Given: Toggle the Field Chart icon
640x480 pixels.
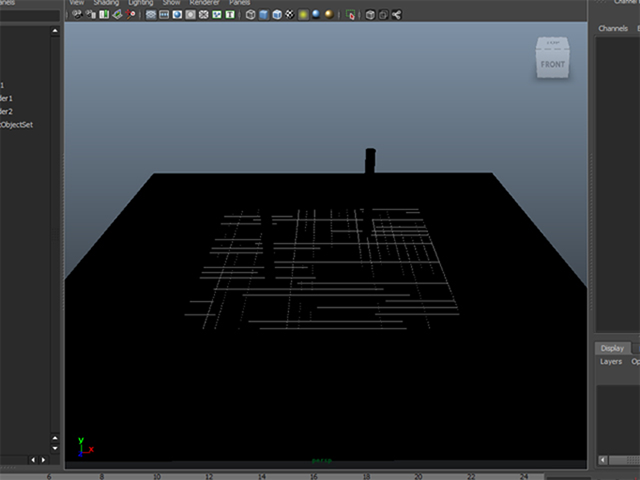Looking at the screenshot, I should (203, 15).
